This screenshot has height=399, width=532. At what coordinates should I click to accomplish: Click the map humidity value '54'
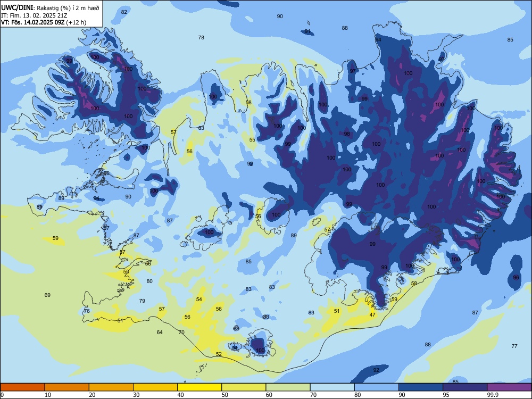tap(199, 299)
